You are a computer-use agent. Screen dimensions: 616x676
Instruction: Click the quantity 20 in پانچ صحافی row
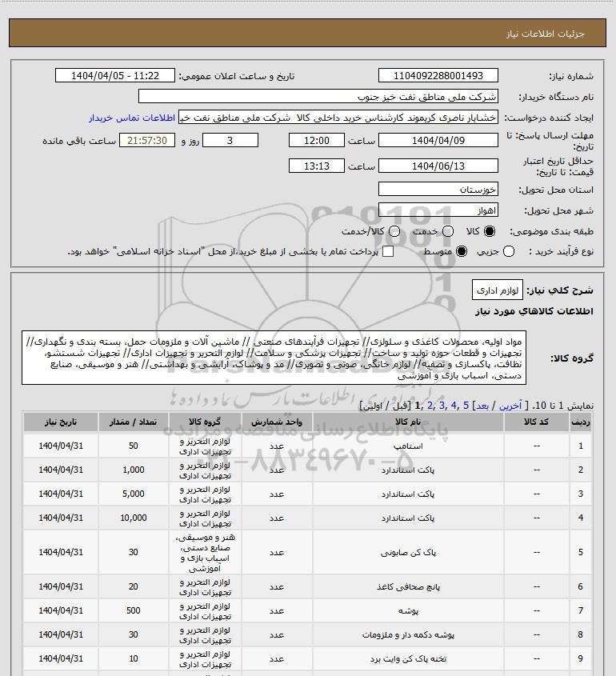(x=134, y=586)
